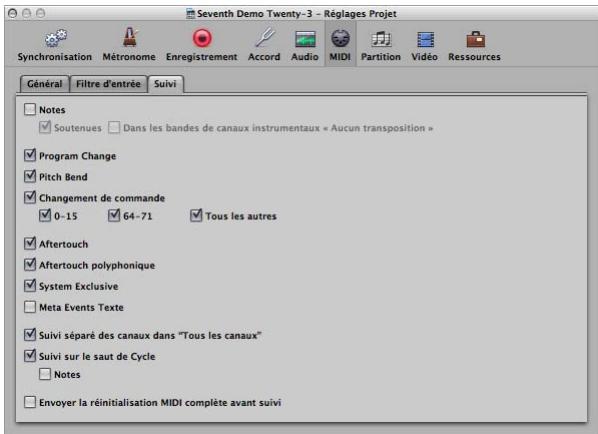Click the Synchronisation toolbar label
Screen dimensions: 598x434
point(55,57)
